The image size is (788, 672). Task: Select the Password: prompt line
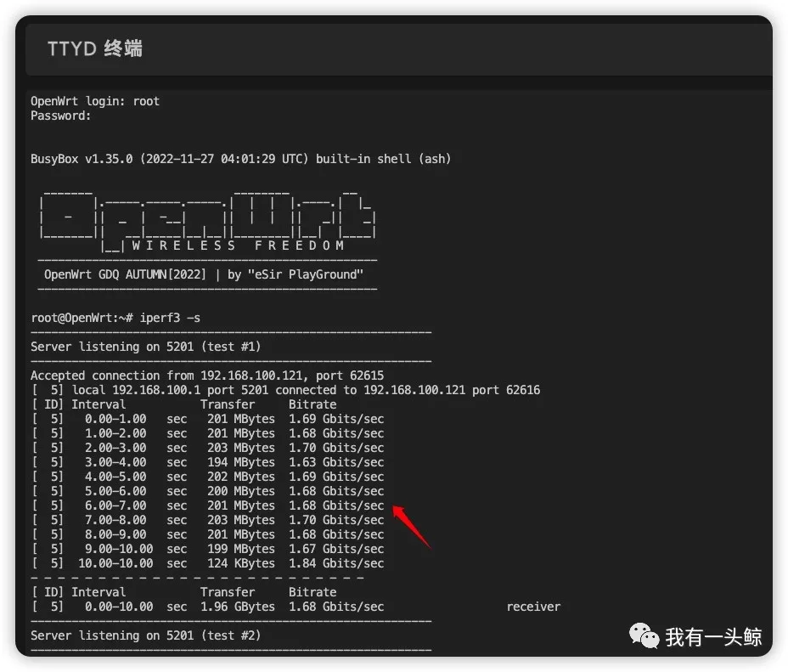click(59, 115)
